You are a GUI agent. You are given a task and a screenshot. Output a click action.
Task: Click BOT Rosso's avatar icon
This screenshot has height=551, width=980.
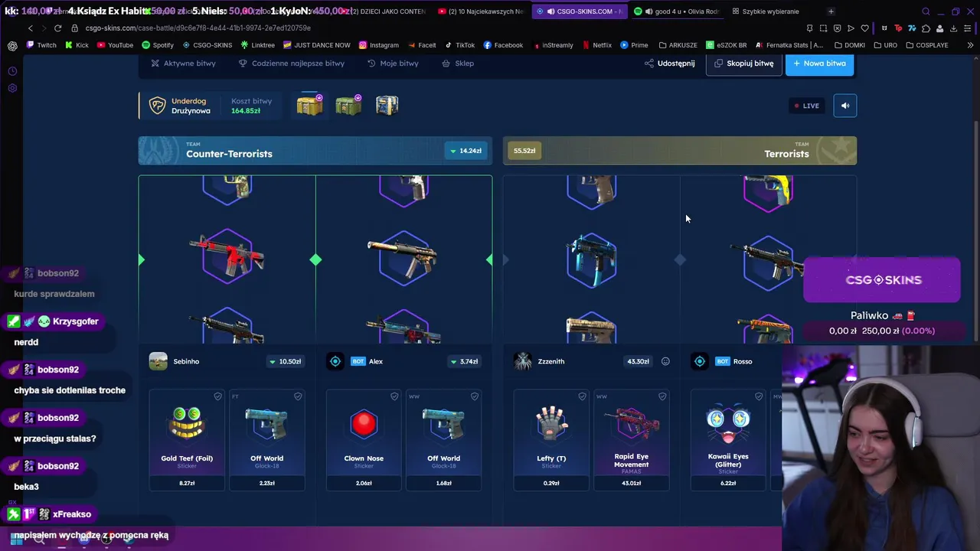[x=700, y=361]
